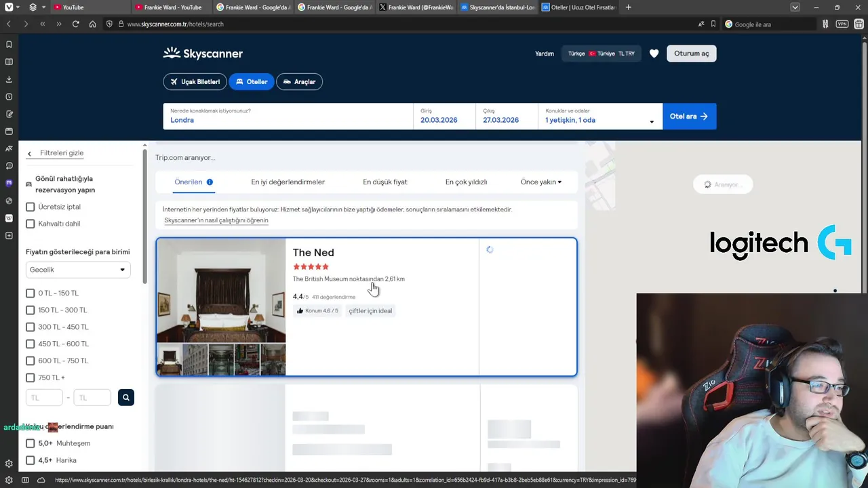Open the Gecelik price display dropdown
The image size is (868, 488).
[x=78, y=270]
